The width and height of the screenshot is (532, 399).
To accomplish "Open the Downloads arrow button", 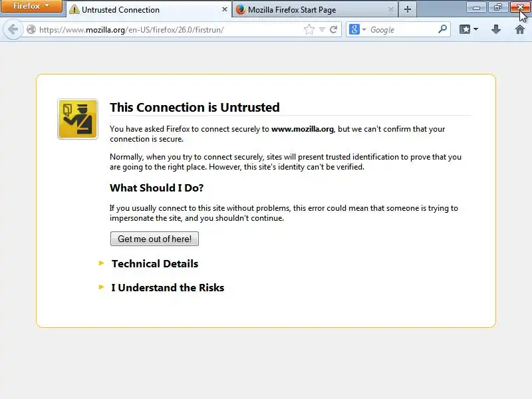I will click(x=496, y=29).
